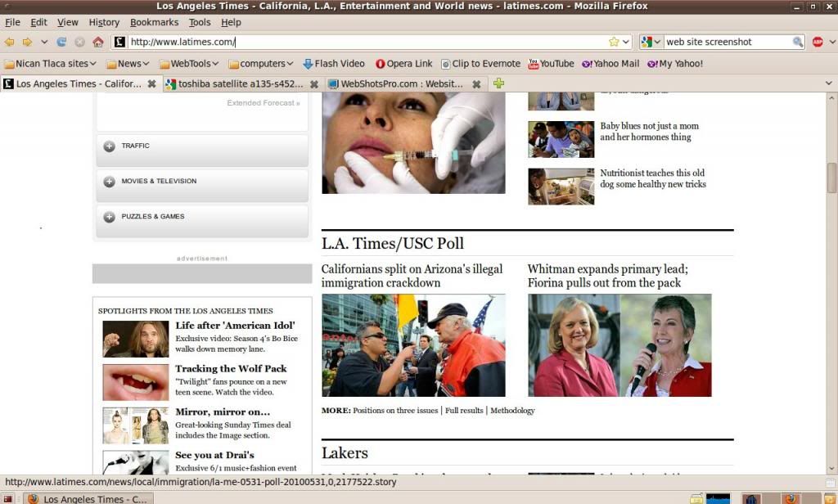Expand the PUZZLES & GAMES panel

[202, 221]
